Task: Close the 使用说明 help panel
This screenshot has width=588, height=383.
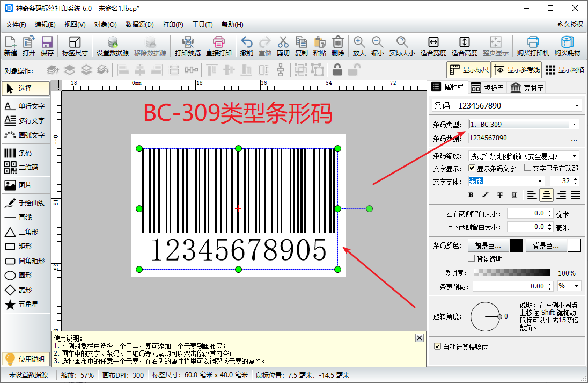Action: (x=420, y=338)
